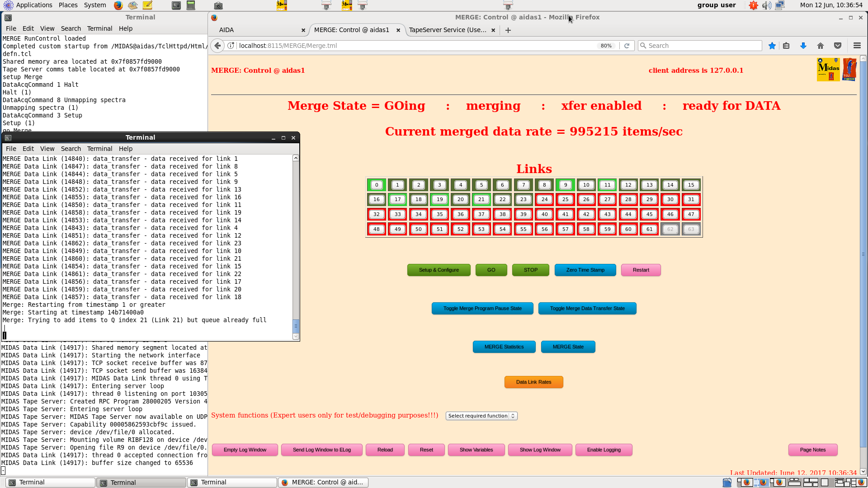868x488 pixels.
Task: Toggle Merge Program Pause State
Action: (482, 308)
